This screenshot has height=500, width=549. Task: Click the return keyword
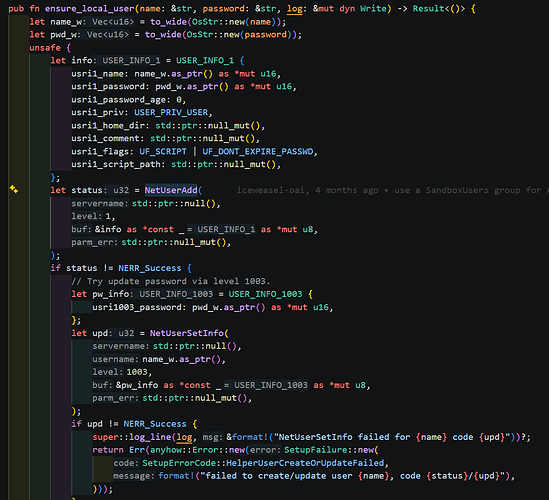click(108, 450)
